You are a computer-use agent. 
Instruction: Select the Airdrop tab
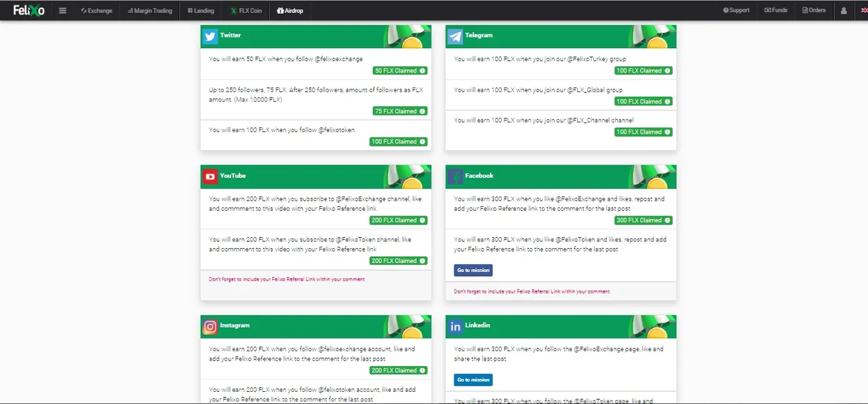coord(290,11)
